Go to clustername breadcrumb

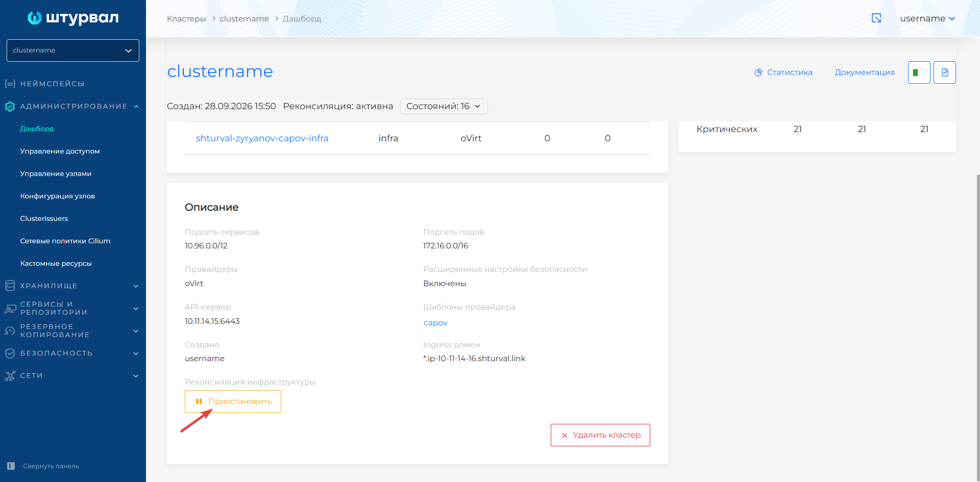[244, 18]
